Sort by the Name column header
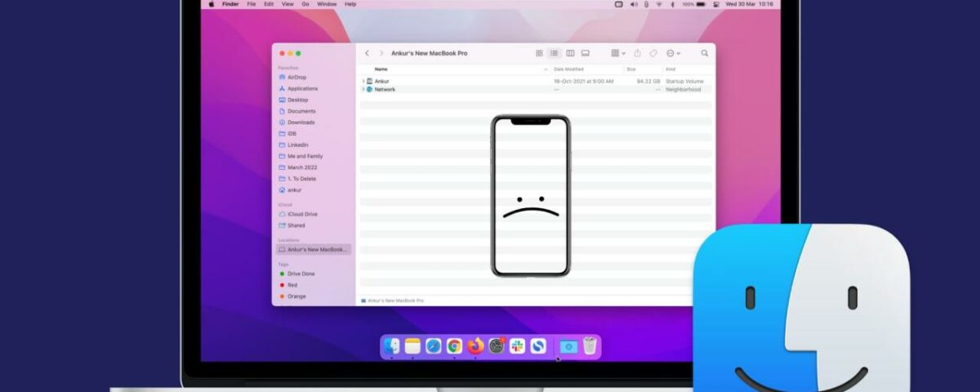The image size is (980, 392). click(x=381, y=69)
